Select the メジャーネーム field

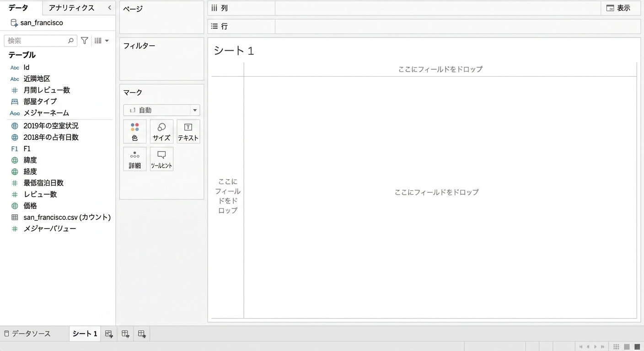coord(46,113)
